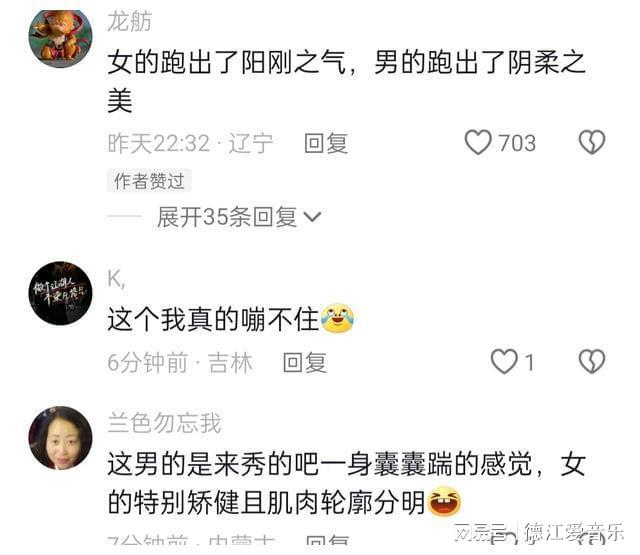Image resolution: width=640 pixels, height=555 pixels.
Task: Tap broken heart on K,'s comment
Action: 592,362
